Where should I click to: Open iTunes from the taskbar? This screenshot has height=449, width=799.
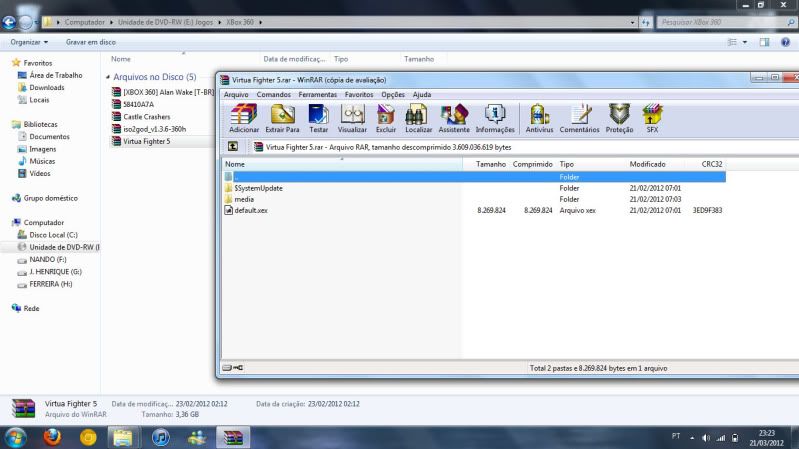(x=161, y=437)
